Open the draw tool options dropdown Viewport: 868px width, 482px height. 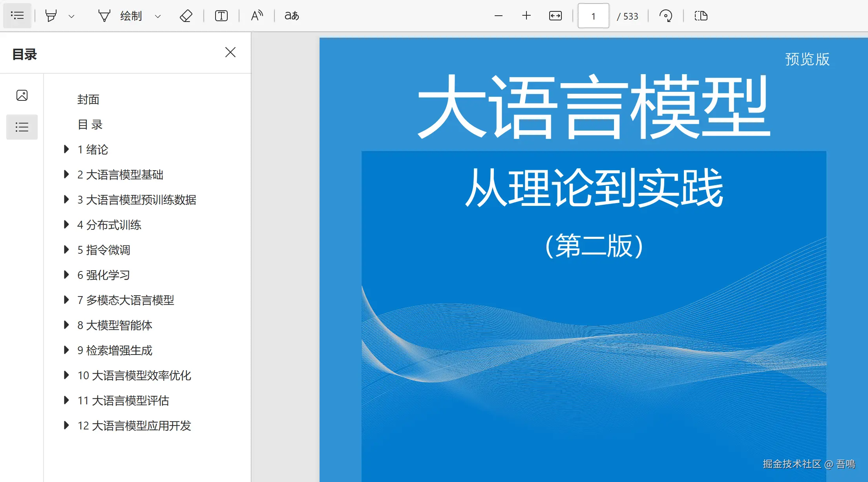(158, 16)
